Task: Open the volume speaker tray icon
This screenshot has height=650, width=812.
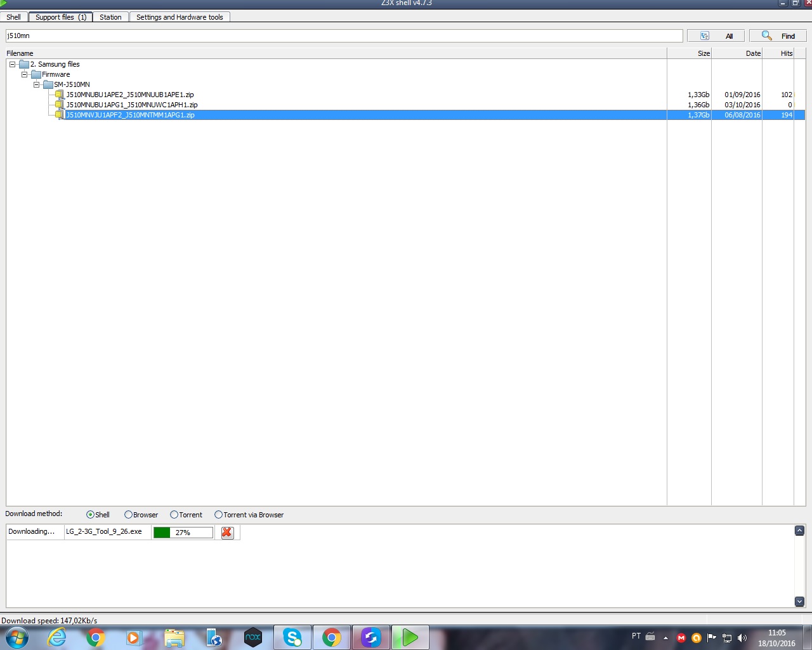Action: (x=742, y=638)
